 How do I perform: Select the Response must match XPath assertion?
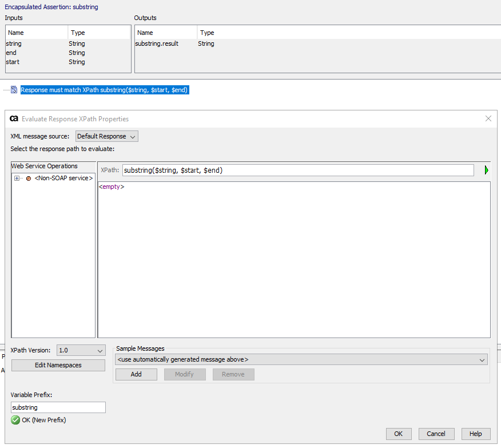pos(105,90)
